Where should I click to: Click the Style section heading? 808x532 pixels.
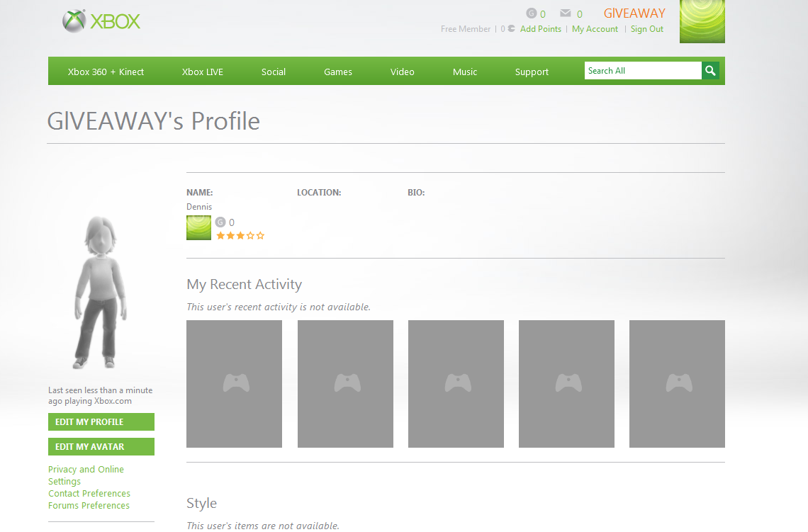pos(201,503)
